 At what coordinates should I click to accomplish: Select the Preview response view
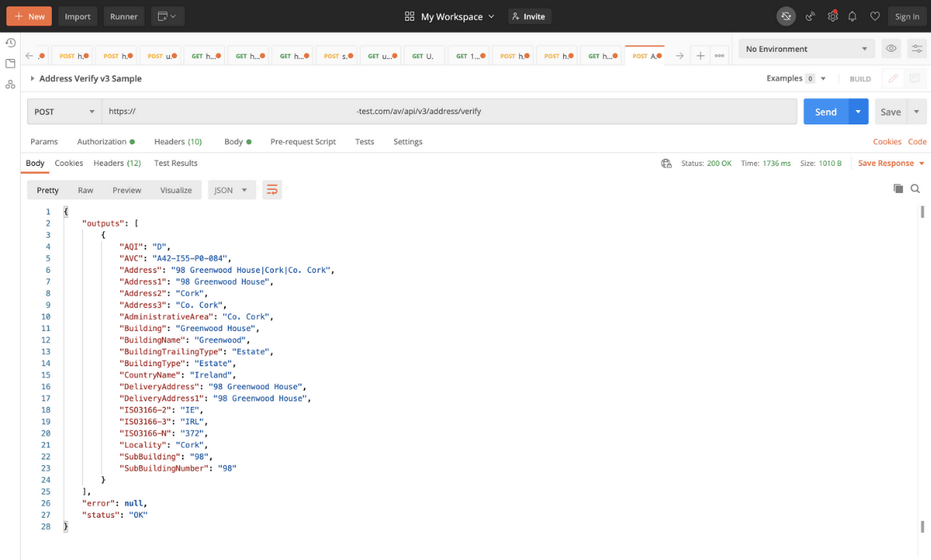127,190
